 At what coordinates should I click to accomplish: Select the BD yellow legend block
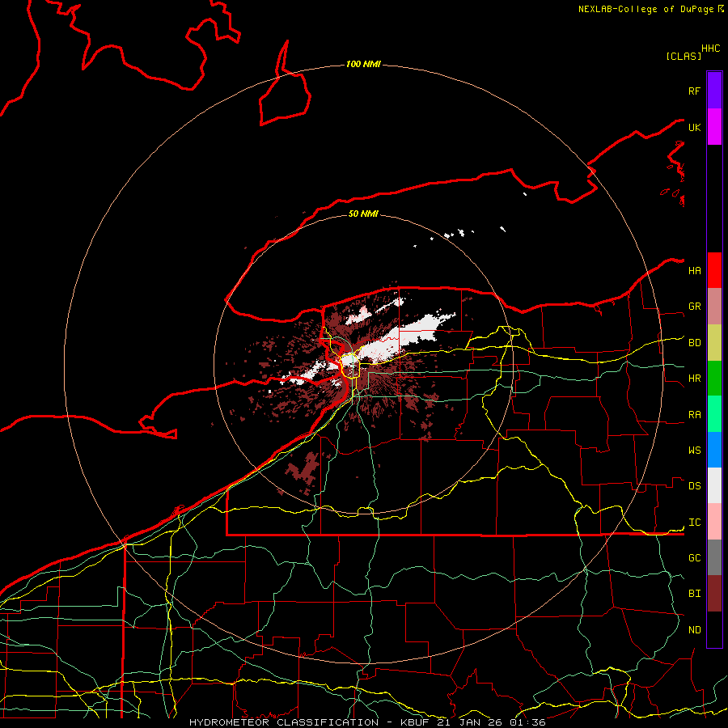[x=714, y=343]
